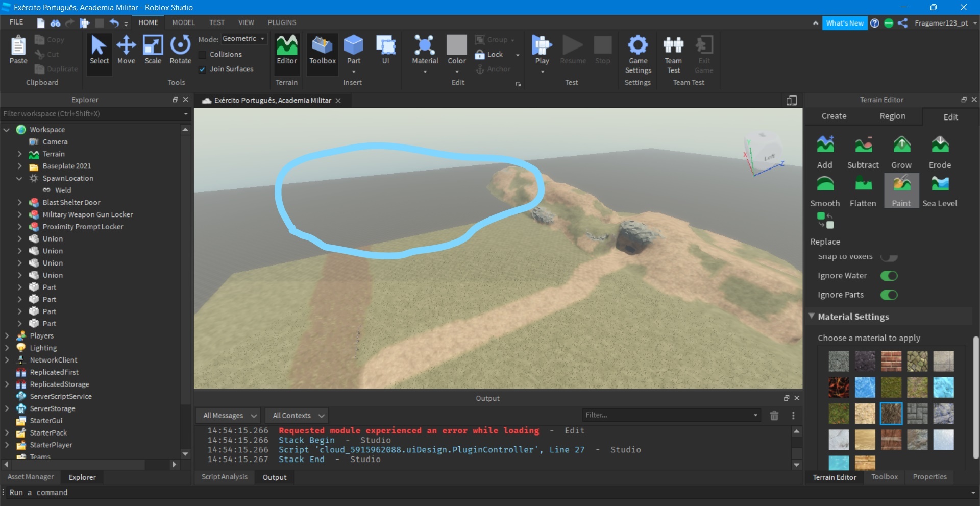
Task: Collapse the Material Settings section
Action: tap(812, 316)
